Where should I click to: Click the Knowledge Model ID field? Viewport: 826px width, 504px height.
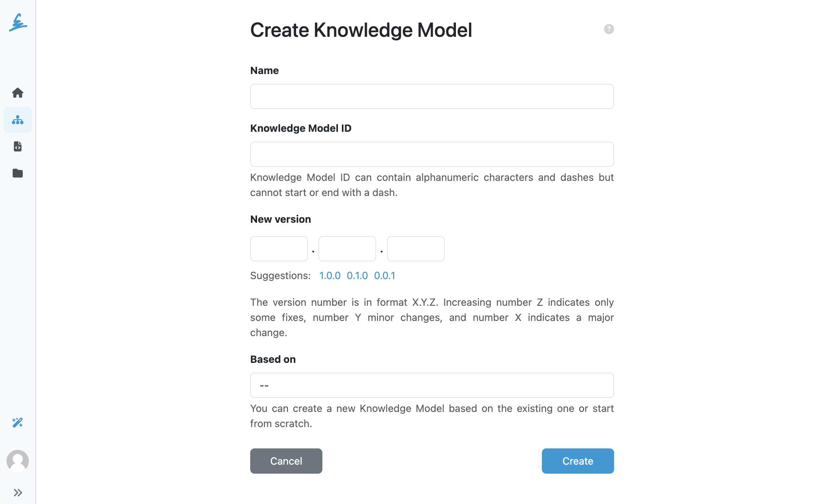click(x=431, y=154)
